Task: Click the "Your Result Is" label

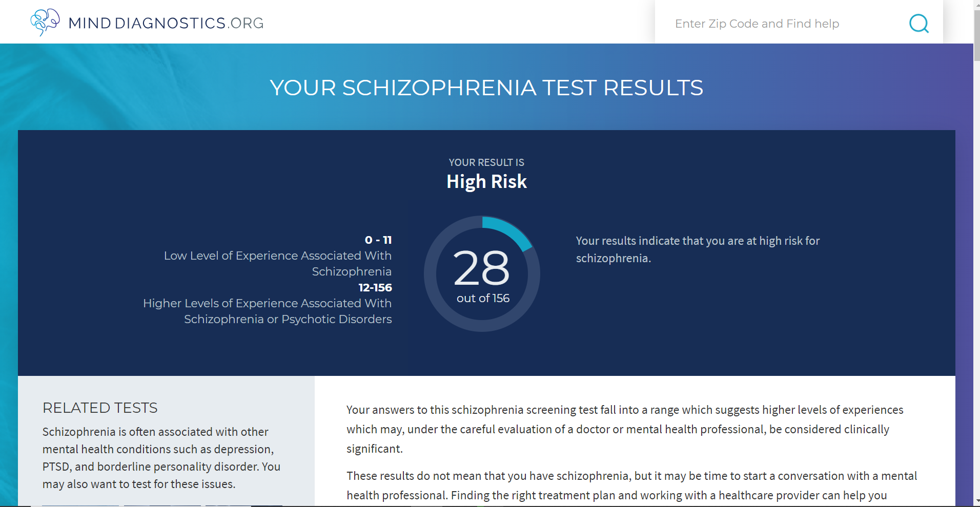Action: tap(486, 162)
